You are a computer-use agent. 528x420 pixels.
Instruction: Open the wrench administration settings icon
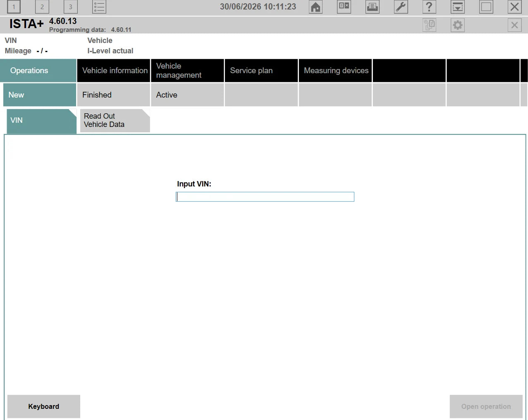(401, 7)
